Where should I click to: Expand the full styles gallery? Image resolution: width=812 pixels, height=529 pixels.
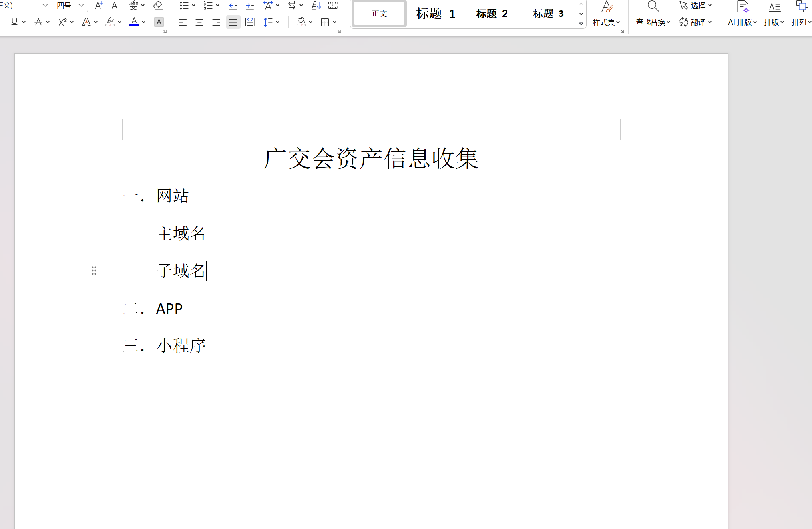[x=581, y=24]
